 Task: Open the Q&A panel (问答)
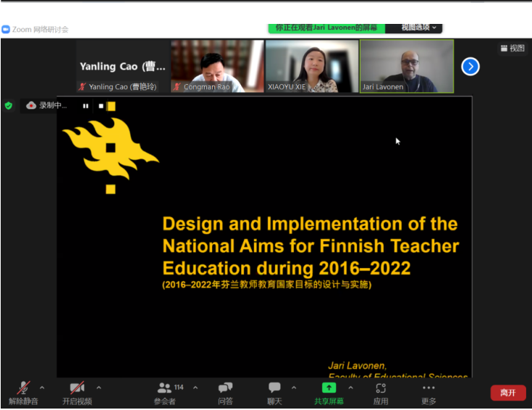pyautogui.click(x=225, y=388)
